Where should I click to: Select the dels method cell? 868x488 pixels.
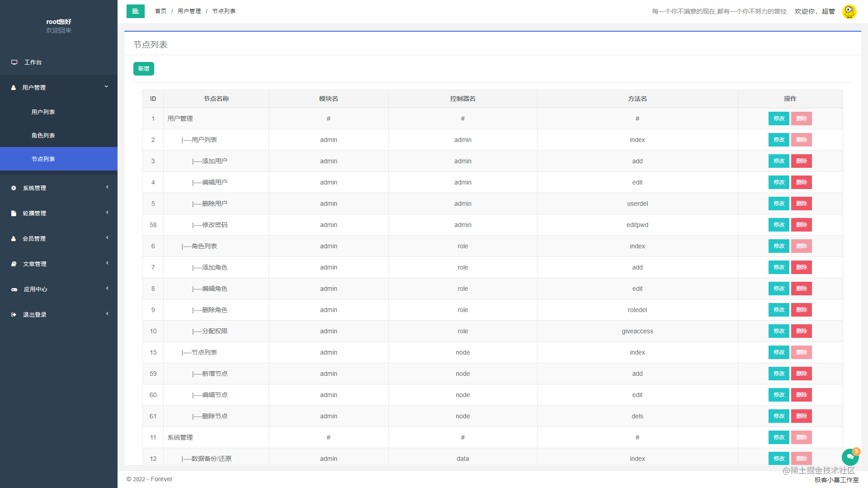click(637, 416)
